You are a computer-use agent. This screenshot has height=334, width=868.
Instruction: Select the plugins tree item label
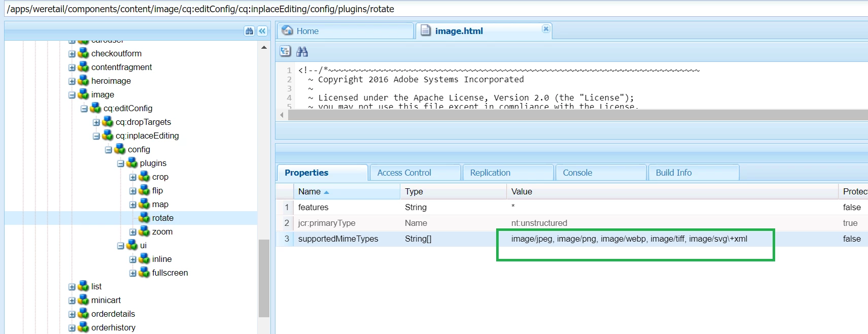(153, 163)
